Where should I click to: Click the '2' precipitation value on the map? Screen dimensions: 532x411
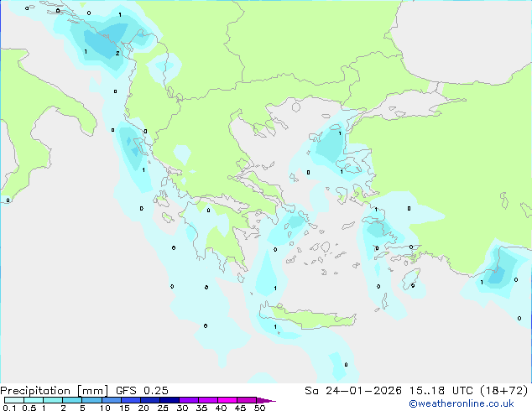117,53
